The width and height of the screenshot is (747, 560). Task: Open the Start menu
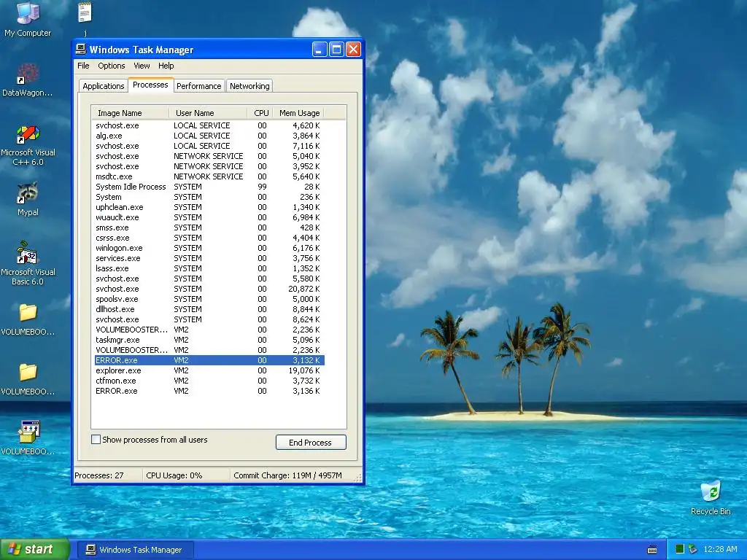[x=35, y=549]
